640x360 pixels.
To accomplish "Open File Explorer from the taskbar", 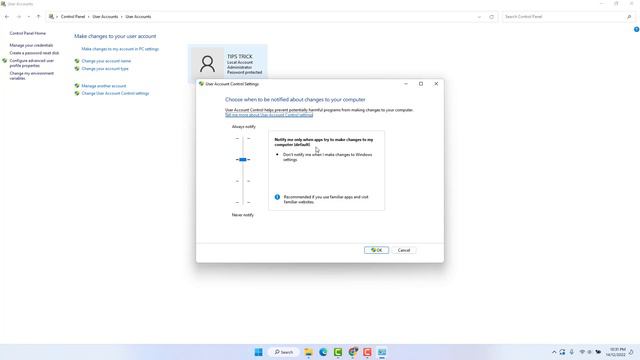I will tap(308, 352).
